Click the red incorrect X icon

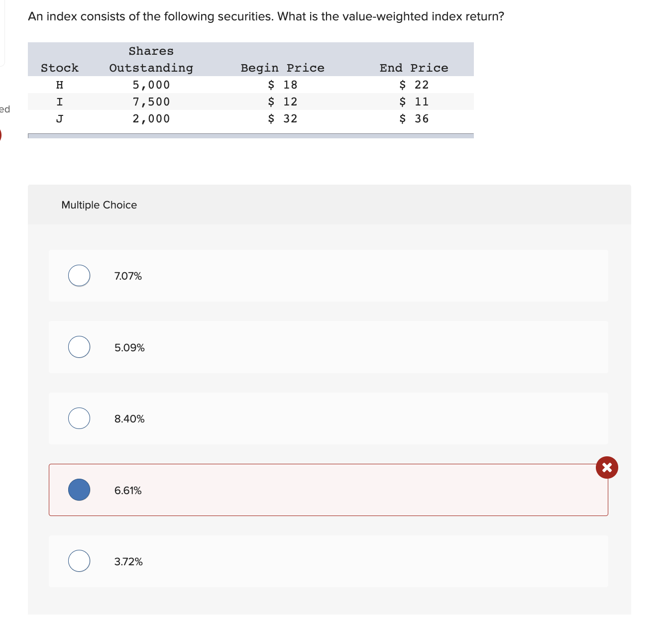click(607, 467)
